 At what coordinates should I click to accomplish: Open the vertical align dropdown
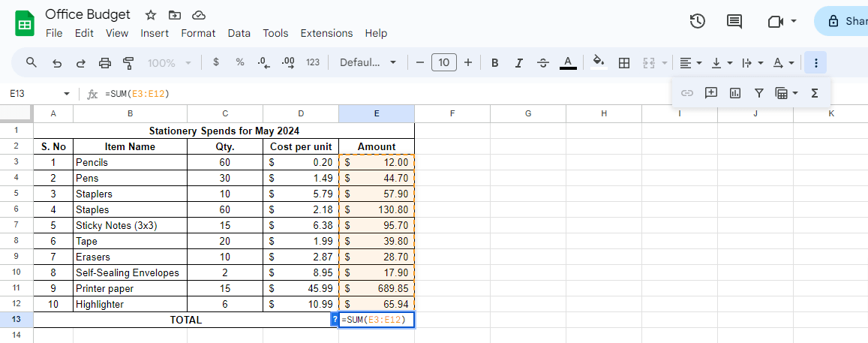pyautogui.click(x=722, y=62)
